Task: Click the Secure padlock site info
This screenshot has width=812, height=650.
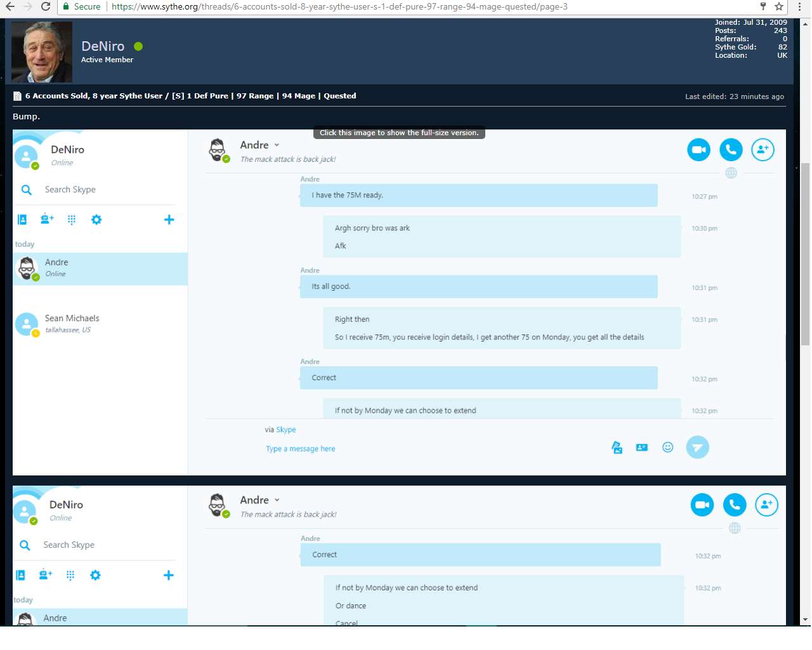Action: (81, 6)
